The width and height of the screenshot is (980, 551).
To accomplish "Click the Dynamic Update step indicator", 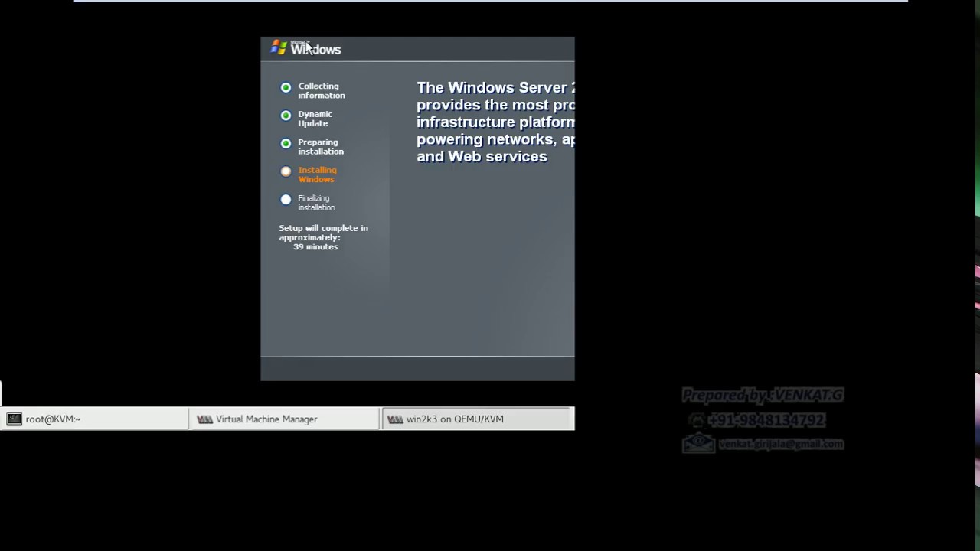I will point(286,116).
